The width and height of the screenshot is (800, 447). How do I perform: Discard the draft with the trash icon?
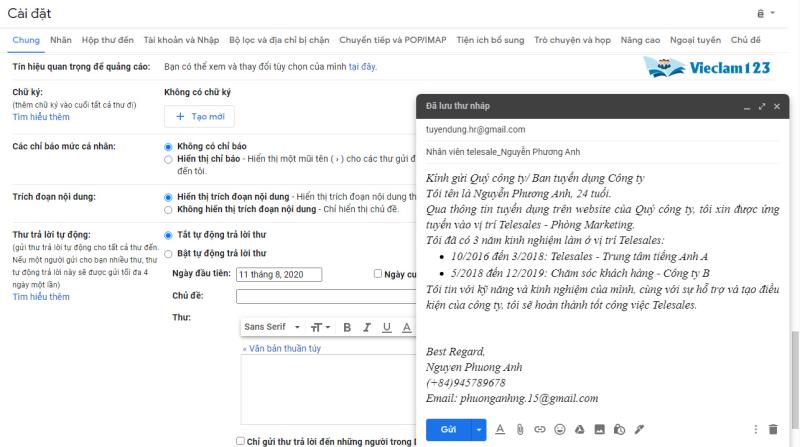pyautogui.click(x=773, y=430)
